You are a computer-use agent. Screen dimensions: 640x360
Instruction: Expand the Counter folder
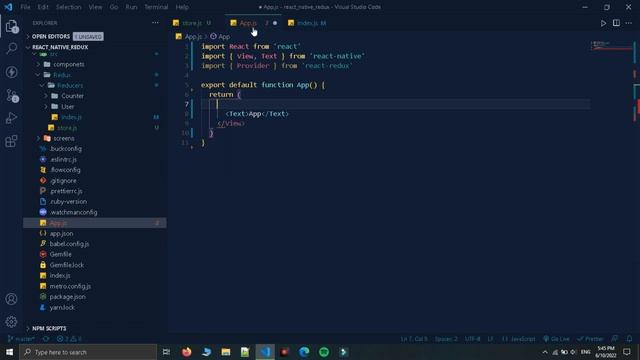[72, 96]
